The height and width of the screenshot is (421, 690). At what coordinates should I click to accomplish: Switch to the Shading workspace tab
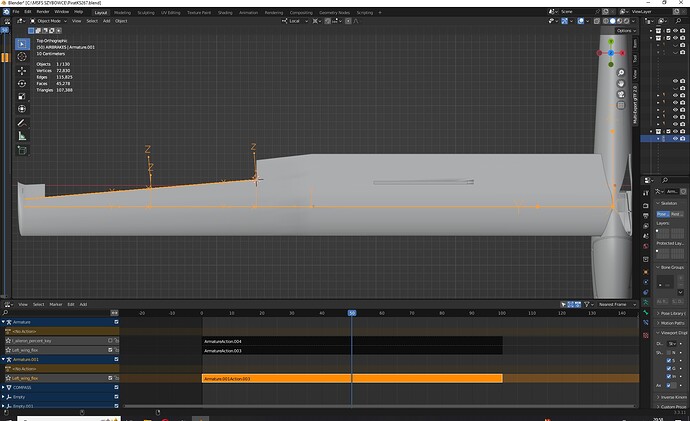pyautogui.click(x=225, y=13)
